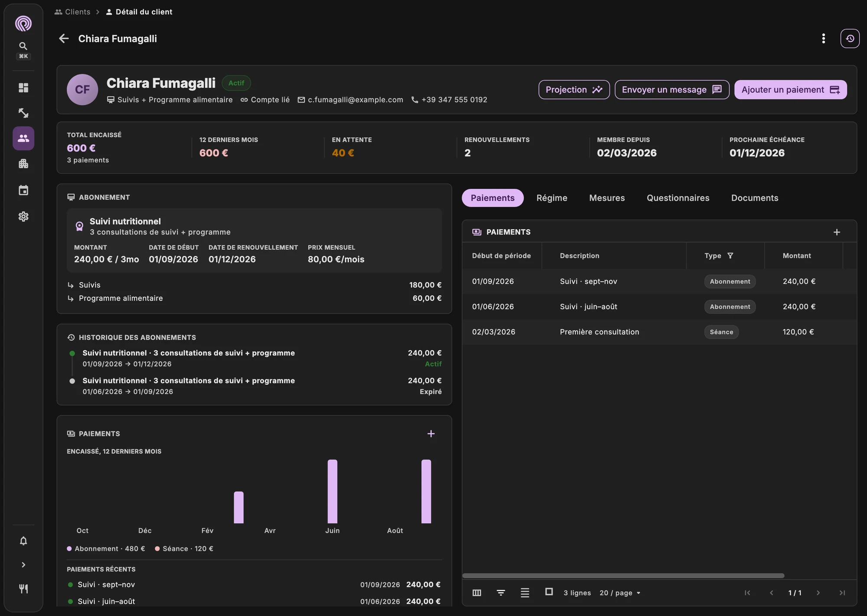This screenshot has height=616, width=867.
Task: Open column settings icon in table footer
Action: [477, 593]
